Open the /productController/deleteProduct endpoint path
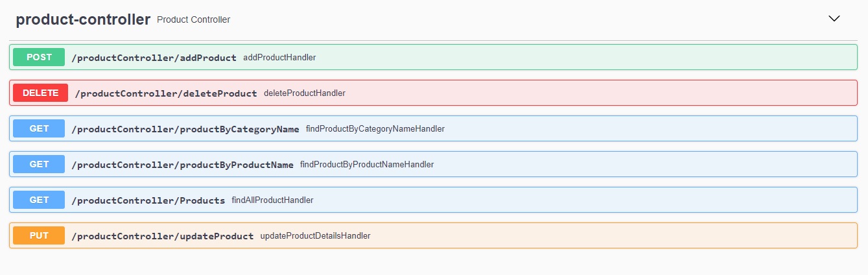 [x=166, y=93]
